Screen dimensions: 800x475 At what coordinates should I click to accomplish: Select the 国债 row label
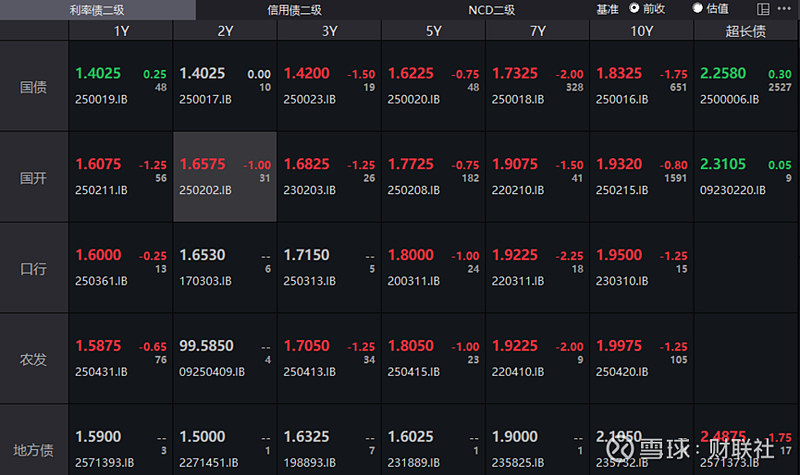coord(34,87)
